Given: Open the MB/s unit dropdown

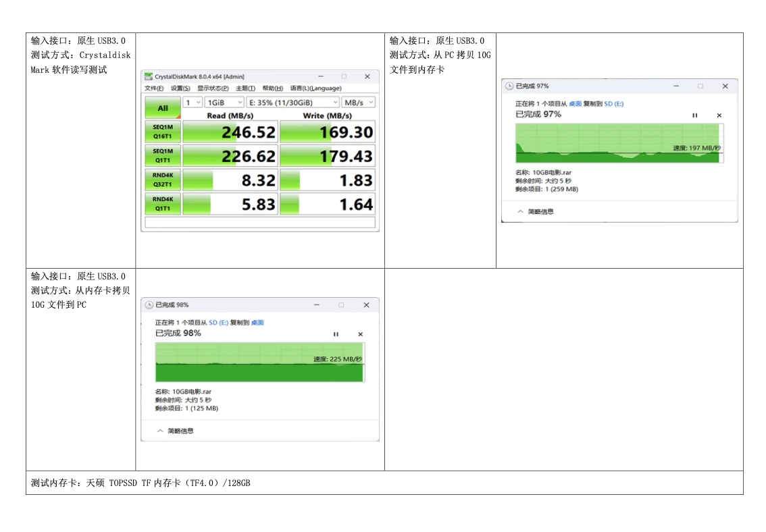Looking at the screenshot, I should coord(358,103).
